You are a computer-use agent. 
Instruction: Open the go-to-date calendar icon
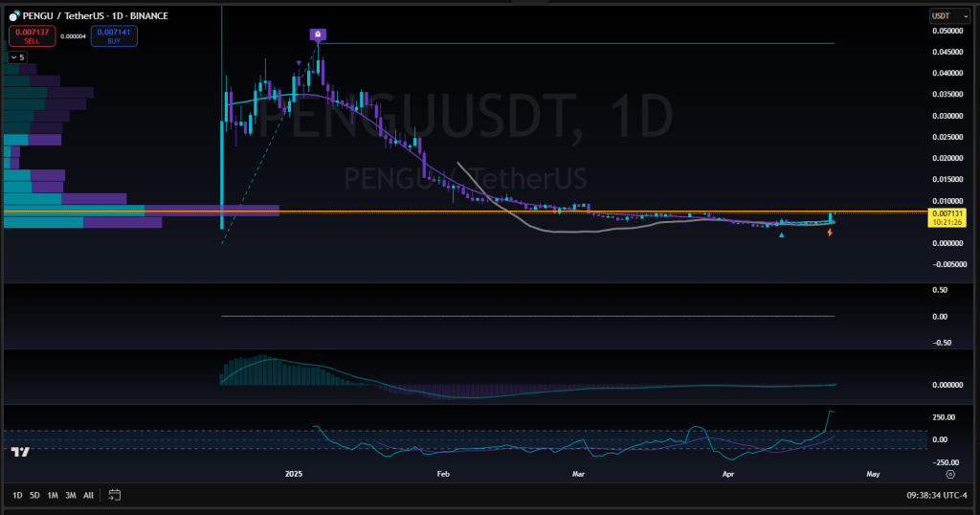(115, 495)
